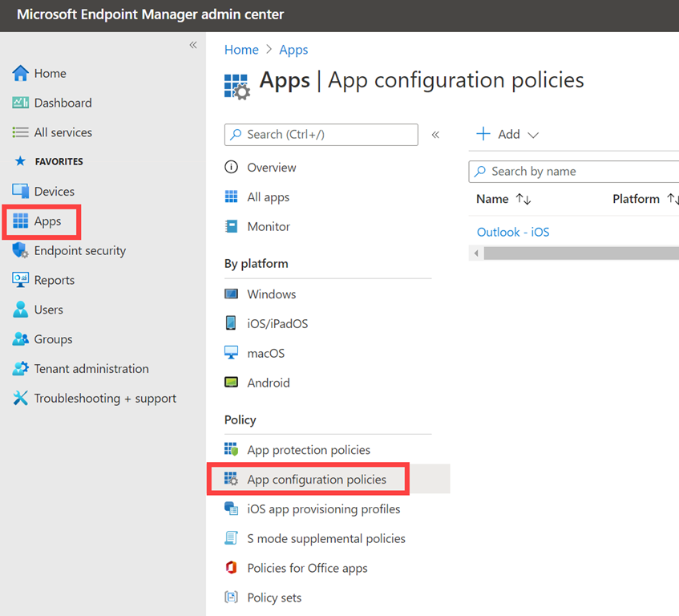The image size is (679, 616).
Task: Select Policy sets menu item
Action: pyautogui.click(x=274, y=598)
